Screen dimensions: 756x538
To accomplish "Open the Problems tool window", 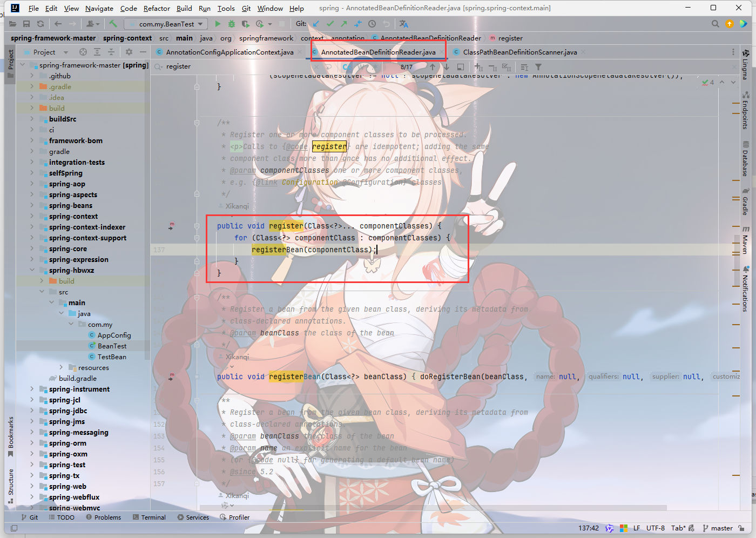I will 103,517.
